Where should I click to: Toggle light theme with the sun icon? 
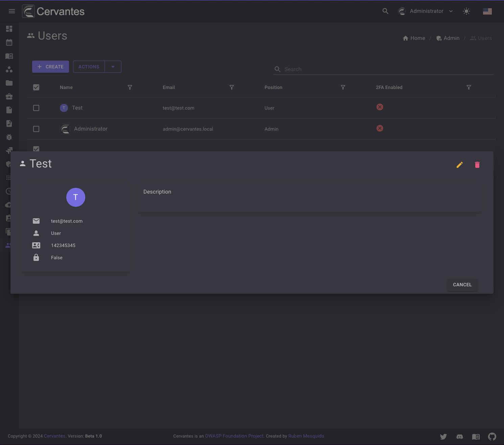pos(466,11)
